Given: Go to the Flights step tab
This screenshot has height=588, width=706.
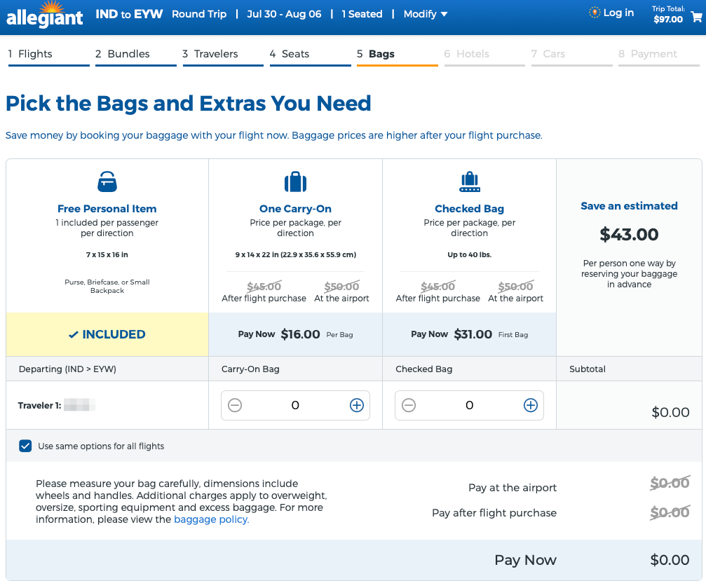Looking at the screenshot, I should (x=48, y=54).
